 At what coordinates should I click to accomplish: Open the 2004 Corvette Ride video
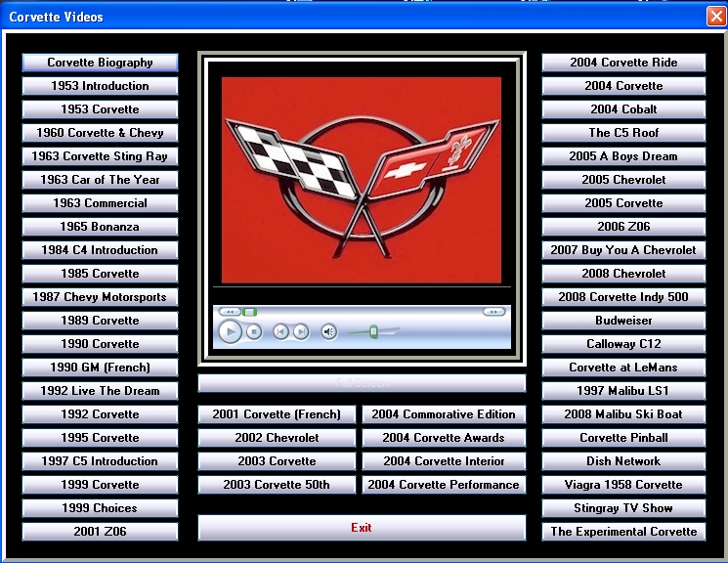(x=623, y=63)
